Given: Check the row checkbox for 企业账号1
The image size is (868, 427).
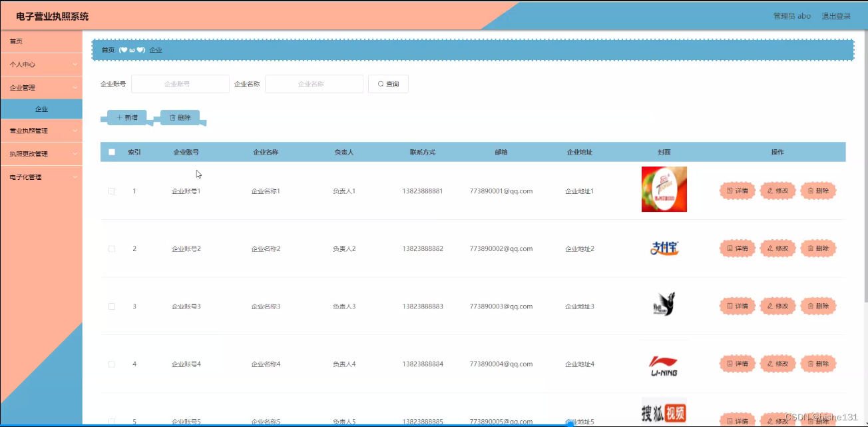Looking at the screenshot, I should (111, 191).
